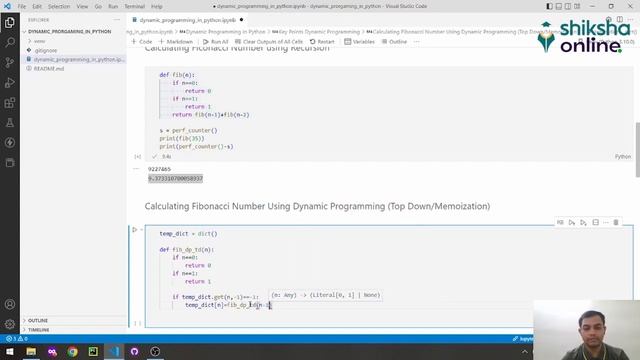Open the Edit menu
This screenshot has height=360, width=640.
[37, 7]
